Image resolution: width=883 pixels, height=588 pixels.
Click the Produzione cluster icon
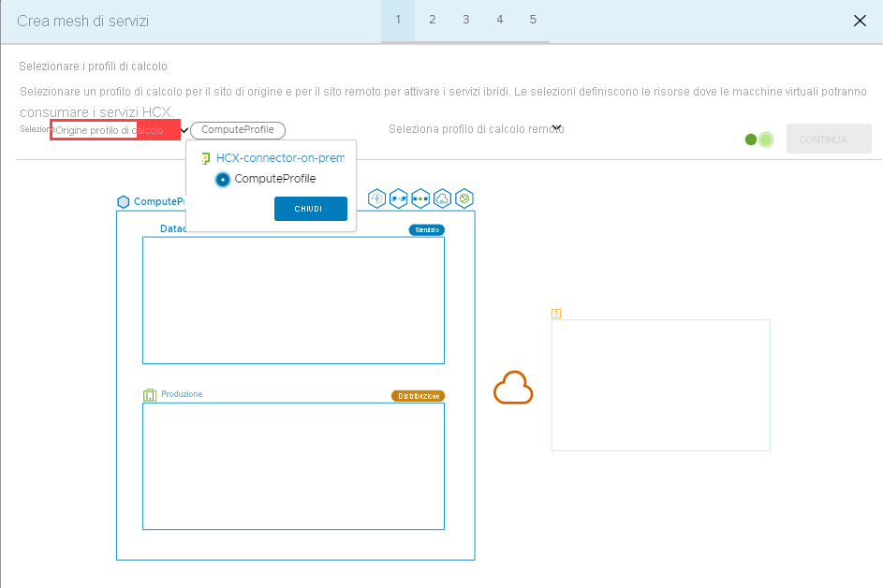point(150,395)
